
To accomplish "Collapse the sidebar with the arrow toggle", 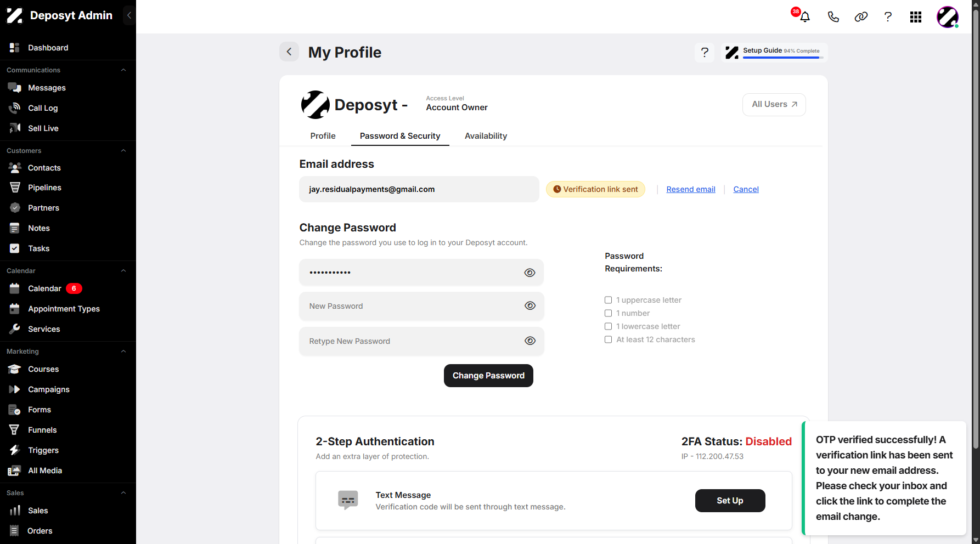I will tap(129, 15).
